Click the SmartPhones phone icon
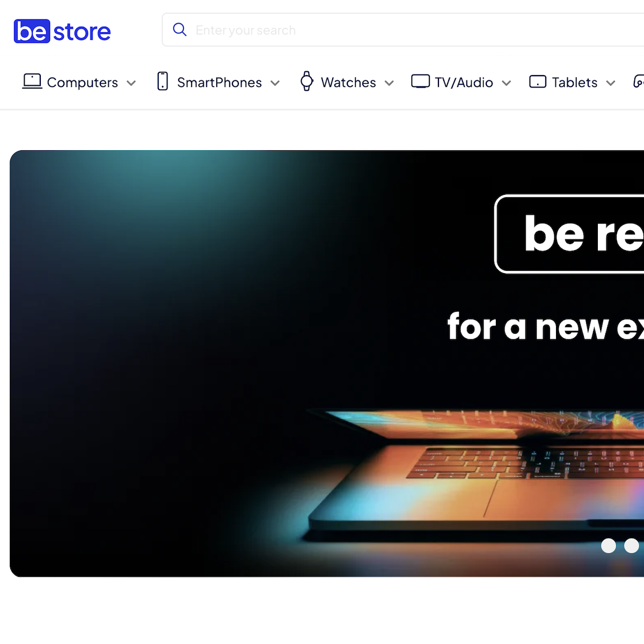 [x=163, y=82]
